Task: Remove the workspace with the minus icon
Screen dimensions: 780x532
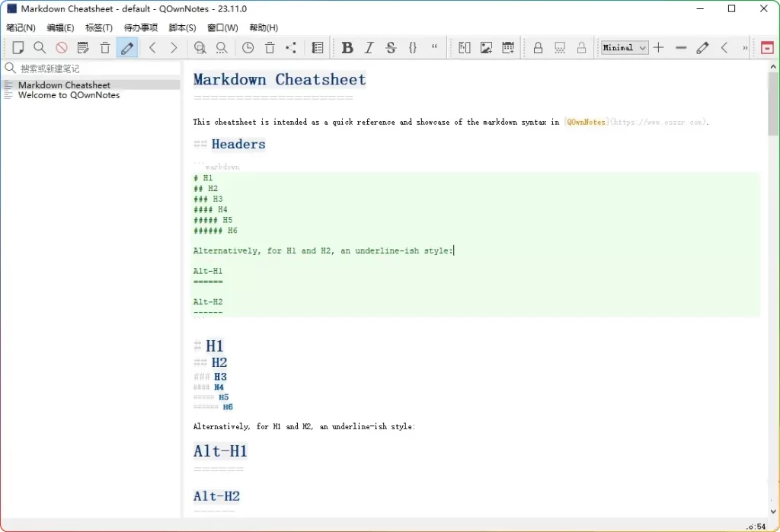Action: tap(681, 48)
